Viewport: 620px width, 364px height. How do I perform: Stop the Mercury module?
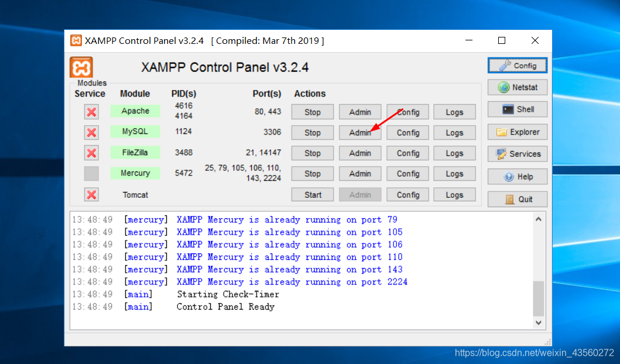click(313, 174)
